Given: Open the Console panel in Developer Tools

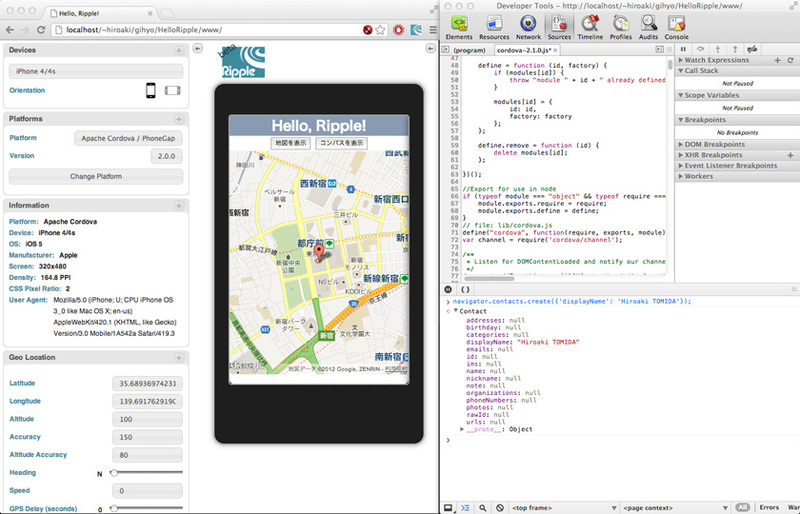Looking at the screenshot, I should tap(677, 27).
